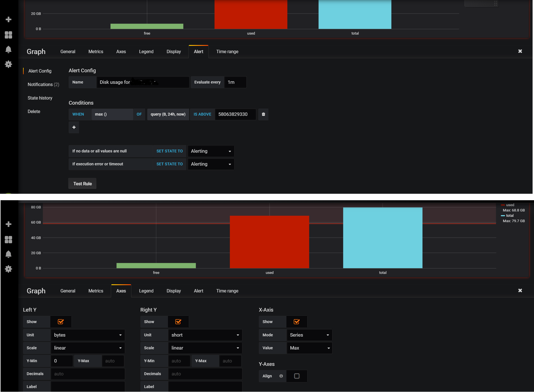534x392 pixels.
Task: Enable the Y-Axes Align checkbox
Action: (x=297, y=376)
